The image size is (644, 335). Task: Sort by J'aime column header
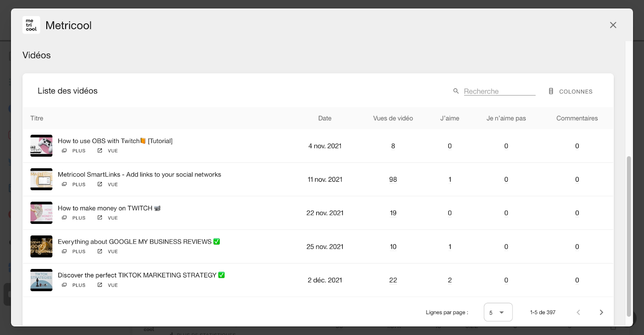point(450,118)
